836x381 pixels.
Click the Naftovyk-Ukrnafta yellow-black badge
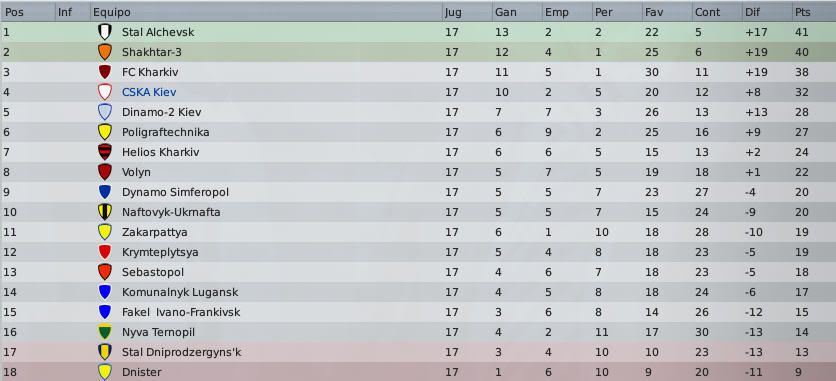(104, 212)
